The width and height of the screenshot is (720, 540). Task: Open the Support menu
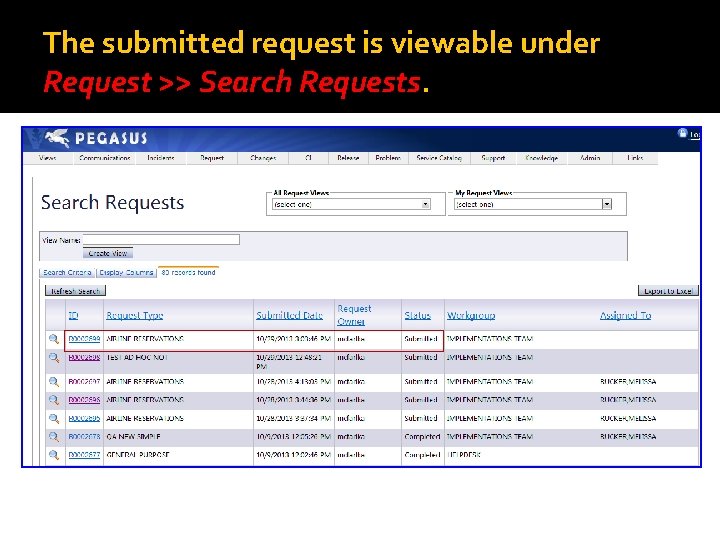coord(493,158)
